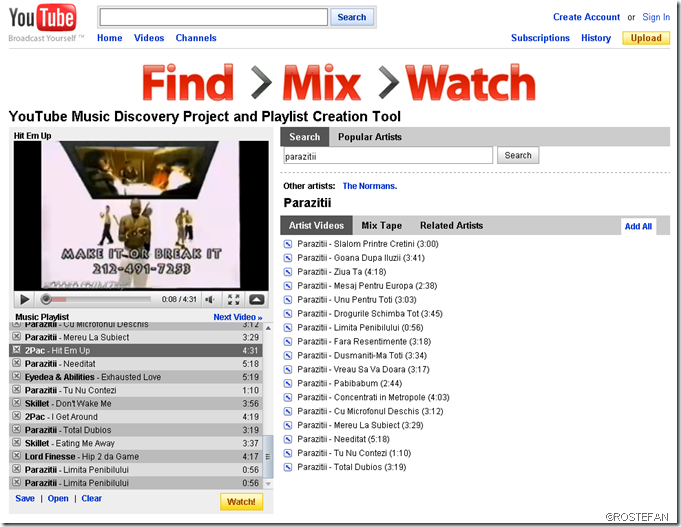Open Videos in top navigation

click(149, 38)
